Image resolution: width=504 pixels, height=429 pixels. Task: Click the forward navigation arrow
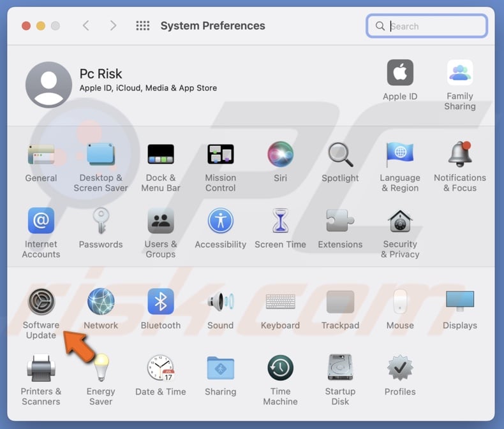pos(113,25)
